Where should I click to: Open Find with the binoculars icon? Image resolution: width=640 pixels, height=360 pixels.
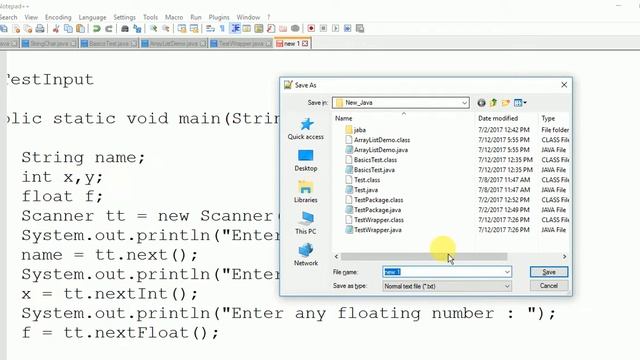click(x=125, y=29)
